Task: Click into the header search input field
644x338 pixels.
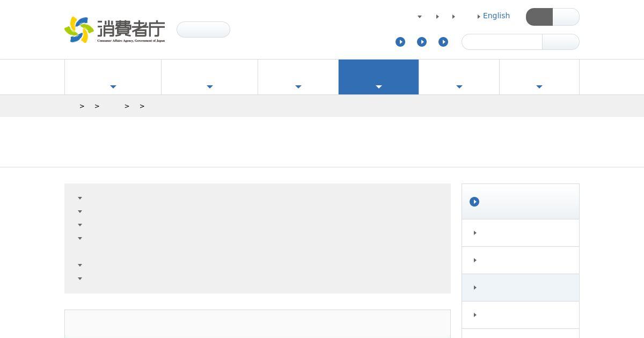Action: coord(502,42)
